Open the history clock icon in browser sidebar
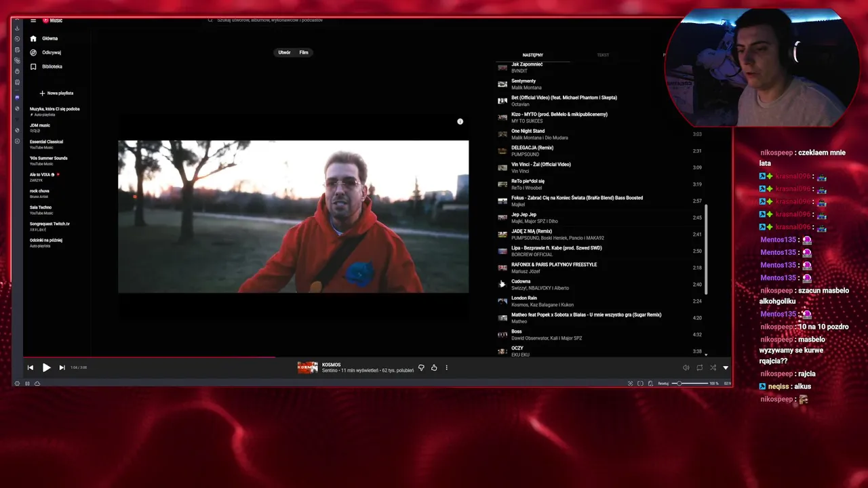 click(x=17, y=39)
